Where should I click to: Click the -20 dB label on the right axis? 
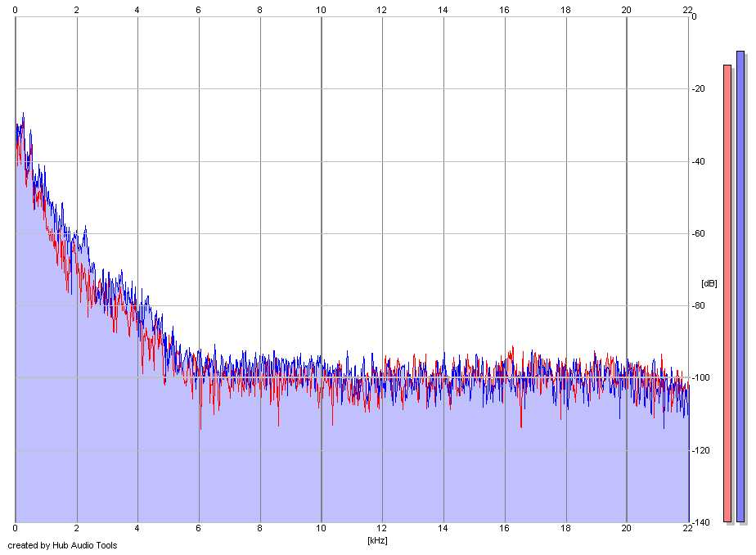click(699, 88)
